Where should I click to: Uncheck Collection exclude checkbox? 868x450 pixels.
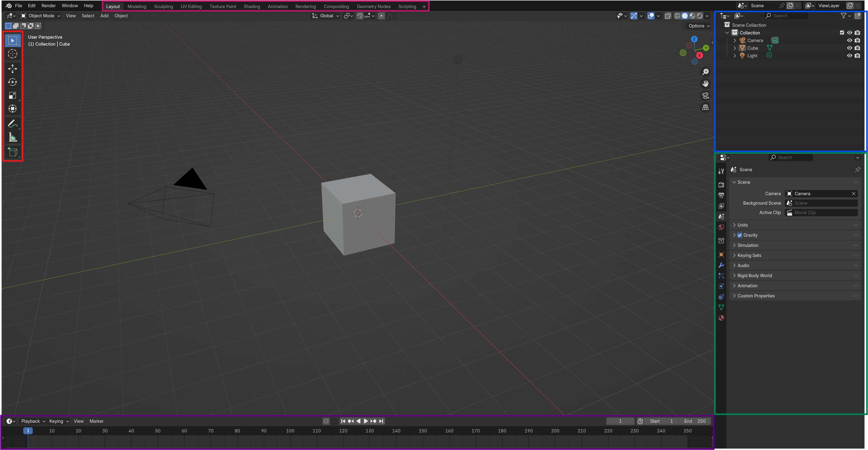[x=842, y=33]
